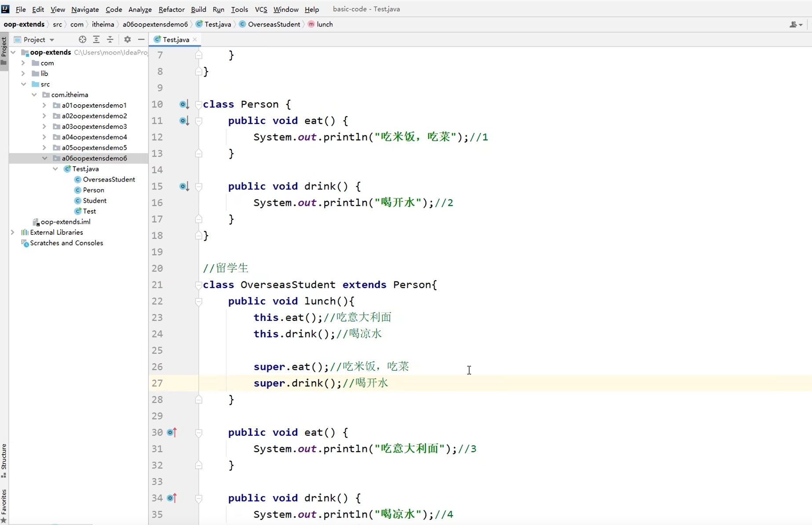Click the expand-all icon in Project toolbar
Image resolution: width=812 pixels, height=525 pixels.
coord(96,40)
